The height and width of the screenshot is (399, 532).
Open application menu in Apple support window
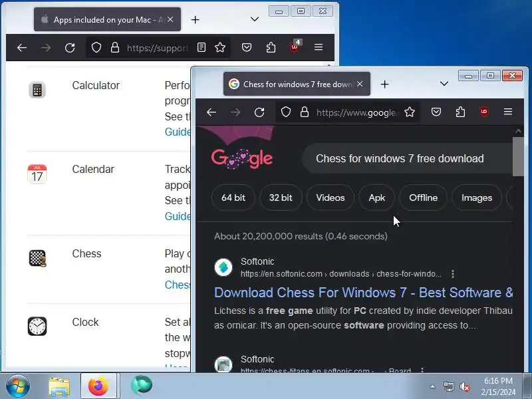coord(319,47)
